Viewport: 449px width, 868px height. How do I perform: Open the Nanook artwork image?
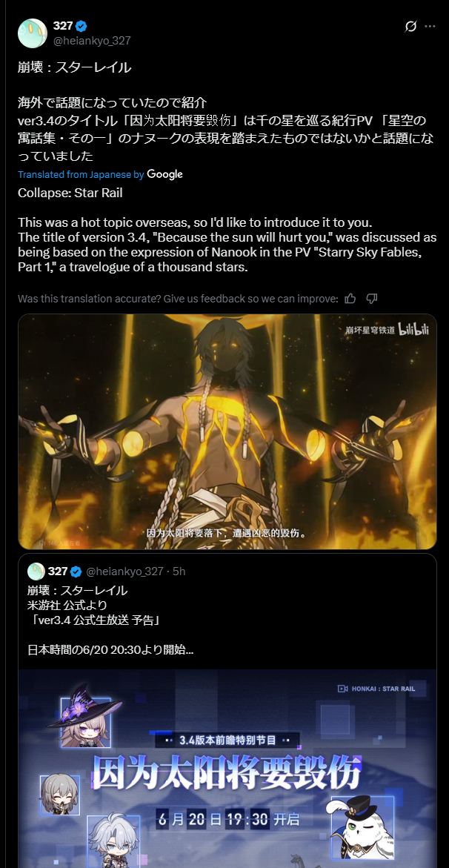(227, 432)
